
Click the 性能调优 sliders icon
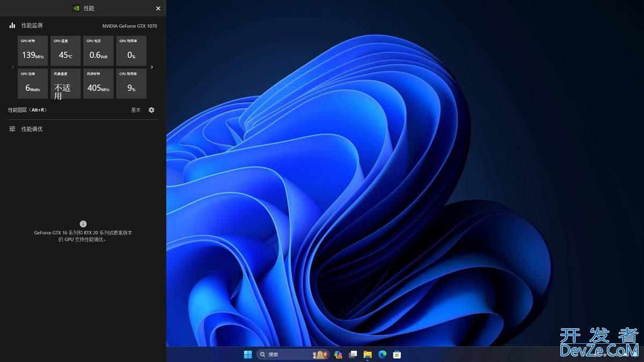click(12, 129)
